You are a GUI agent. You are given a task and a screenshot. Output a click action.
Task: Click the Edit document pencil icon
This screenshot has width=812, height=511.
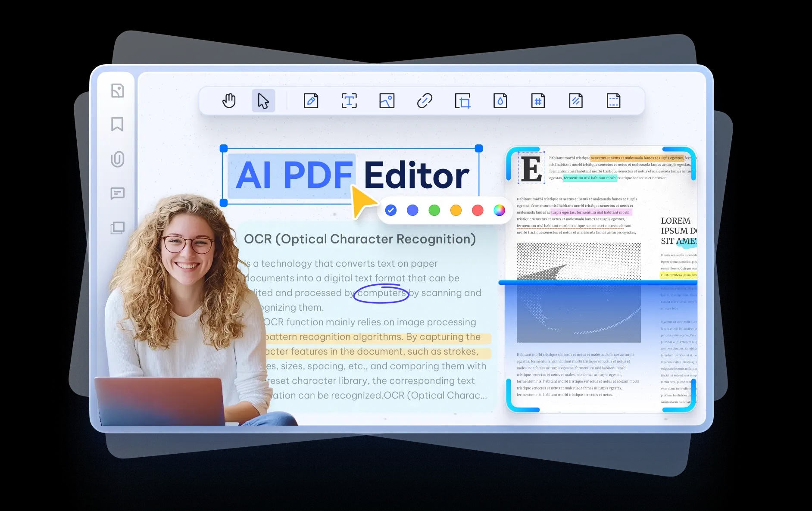tap(311, 101)
